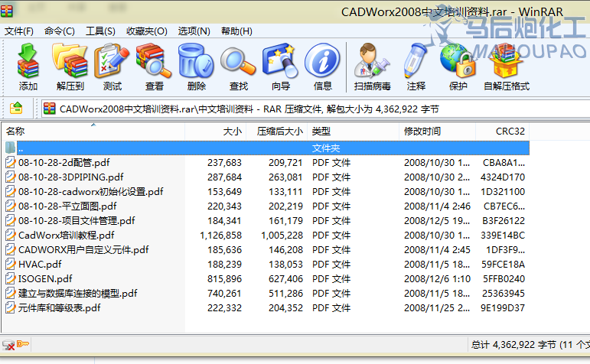
Task: Click the parent folder icon in ".." row
Action: (x=10, y=148)
